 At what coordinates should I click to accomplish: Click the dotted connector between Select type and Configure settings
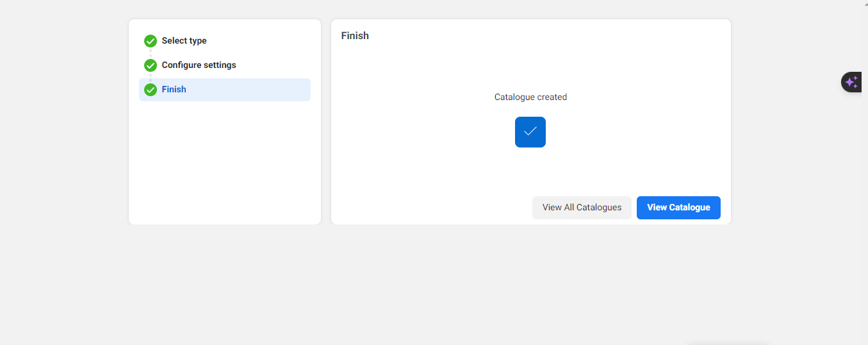pyautogui.click(x=151, y=53)
